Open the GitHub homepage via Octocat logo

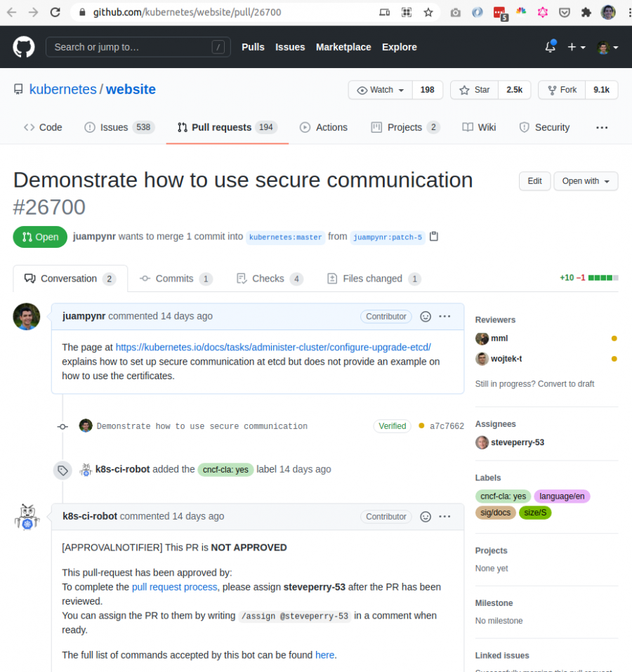coord(24,47)
